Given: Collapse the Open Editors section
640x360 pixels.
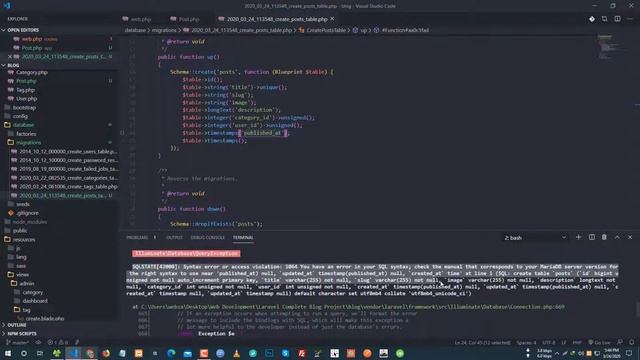Looking at the screenshot, I should click(x=23, y=30).
